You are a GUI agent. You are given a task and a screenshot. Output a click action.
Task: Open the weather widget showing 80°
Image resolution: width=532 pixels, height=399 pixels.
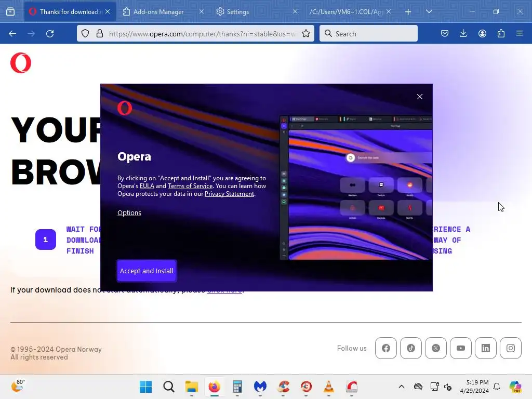tap(18, 386)
